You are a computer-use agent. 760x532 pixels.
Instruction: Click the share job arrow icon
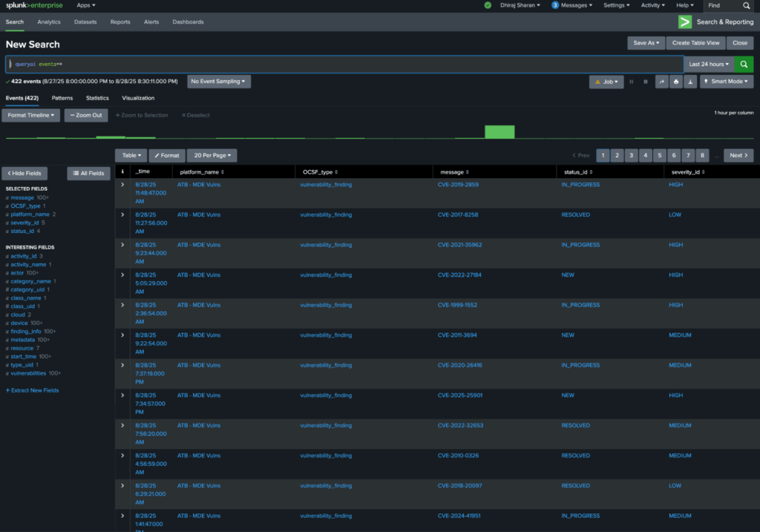coord(661,82)
